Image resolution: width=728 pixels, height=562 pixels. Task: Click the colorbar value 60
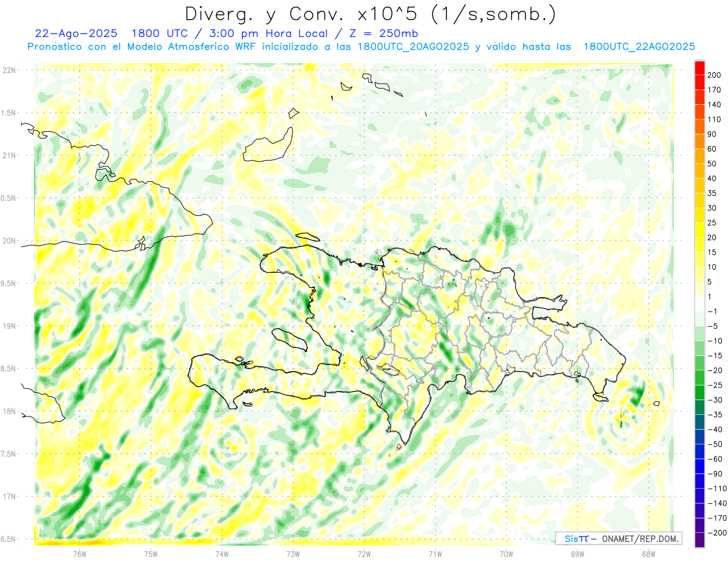(712, 149)
